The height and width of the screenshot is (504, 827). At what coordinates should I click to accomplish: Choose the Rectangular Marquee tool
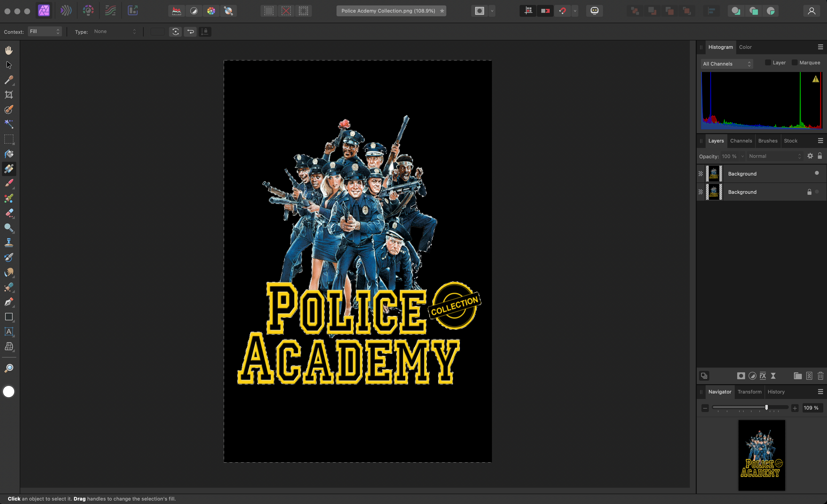point(9,139)
